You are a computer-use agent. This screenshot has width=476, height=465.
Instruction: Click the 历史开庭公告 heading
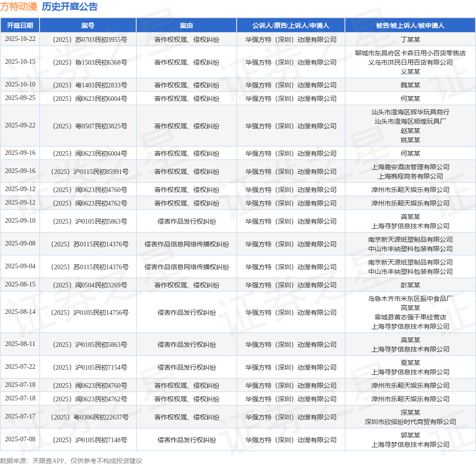[x=70, y=7]
